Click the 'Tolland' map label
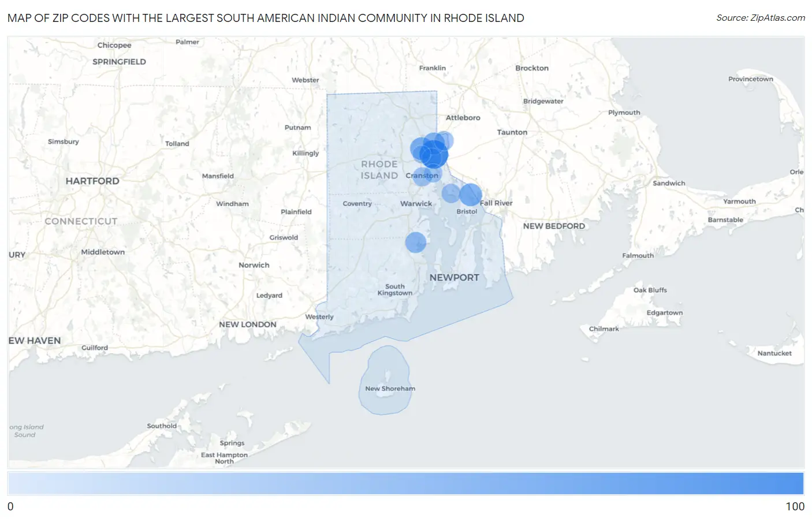The width and height of the screenshot is (812, 519). (177, 144)
